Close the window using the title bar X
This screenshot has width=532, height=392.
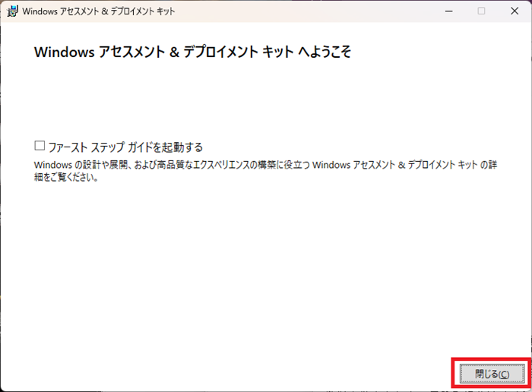click(x=515, y=11)
